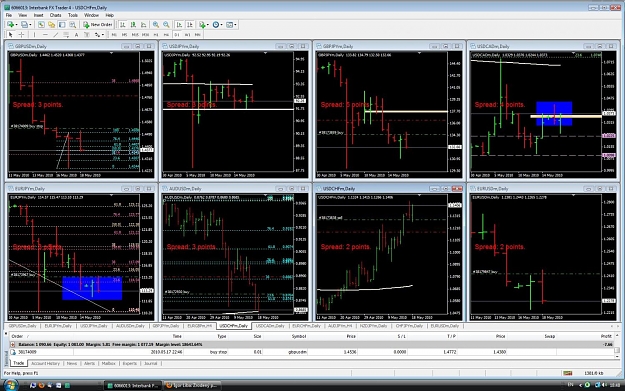Switch timeframe to M15
This screenshot has height=391, width=625.
[135, 35]
